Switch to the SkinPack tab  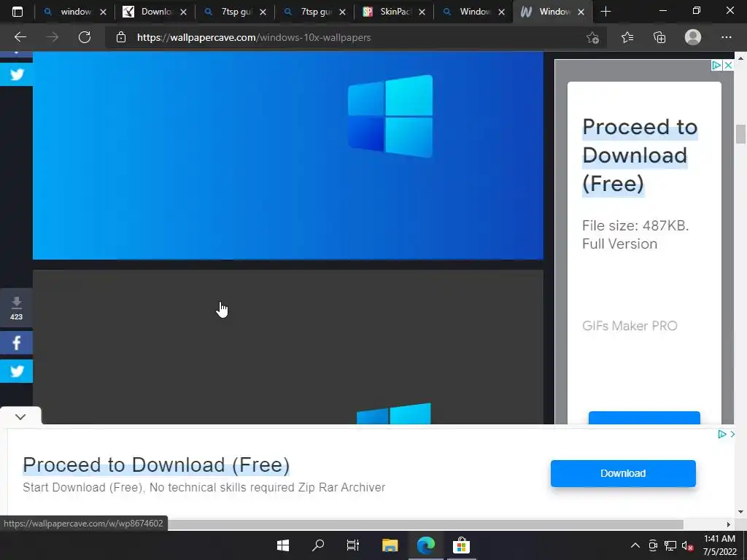pos(394,12)
